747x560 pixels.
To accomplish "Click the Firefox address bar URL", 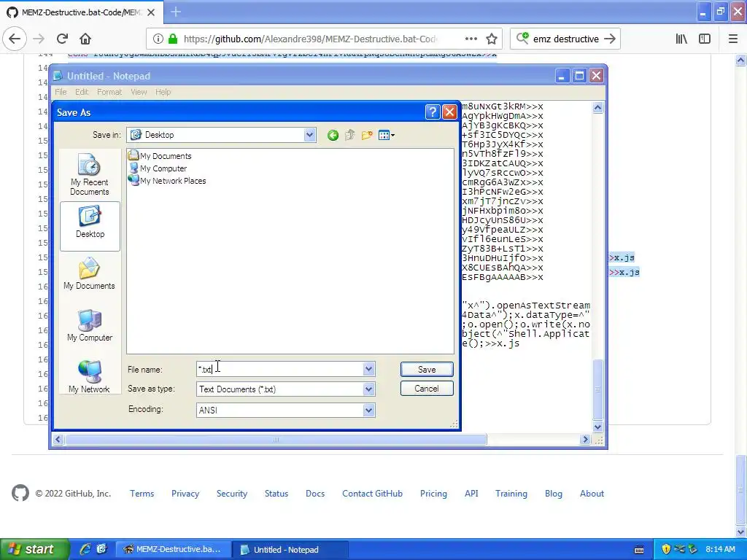I will 311,39.
